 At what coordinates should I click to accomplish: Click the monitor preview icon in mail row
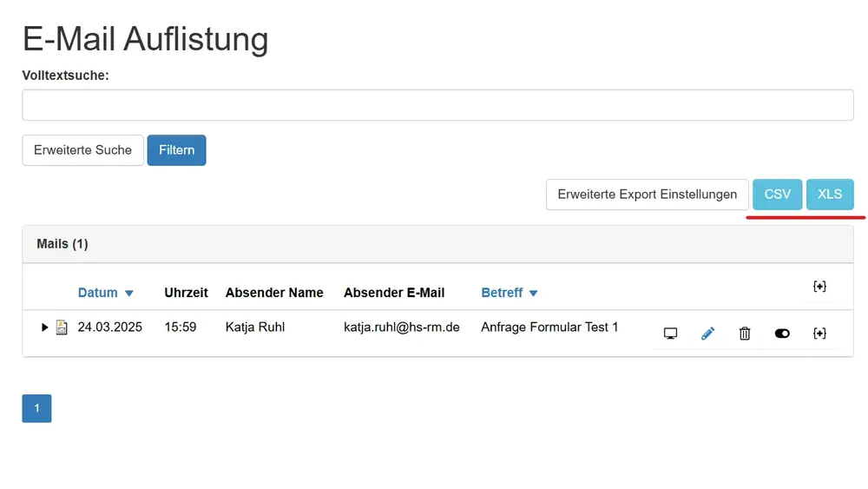[x=670, y=334]
